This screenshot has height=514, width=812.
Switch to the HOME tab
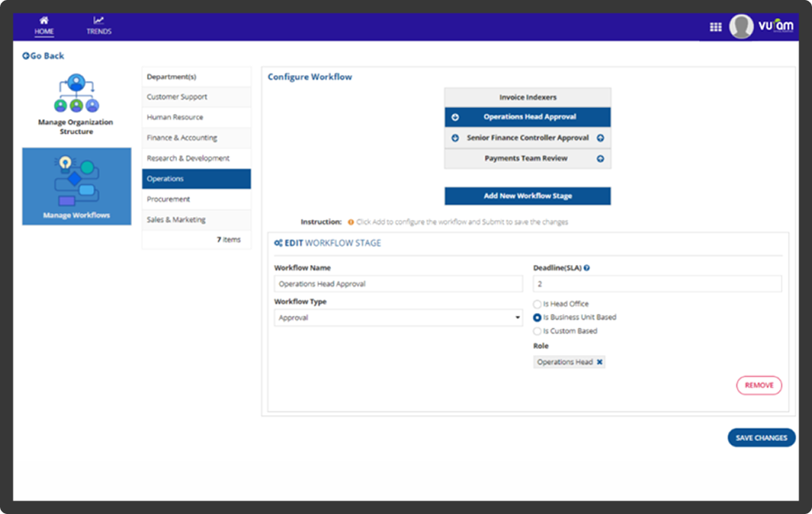pyautogui.click(x=44, y=26)
